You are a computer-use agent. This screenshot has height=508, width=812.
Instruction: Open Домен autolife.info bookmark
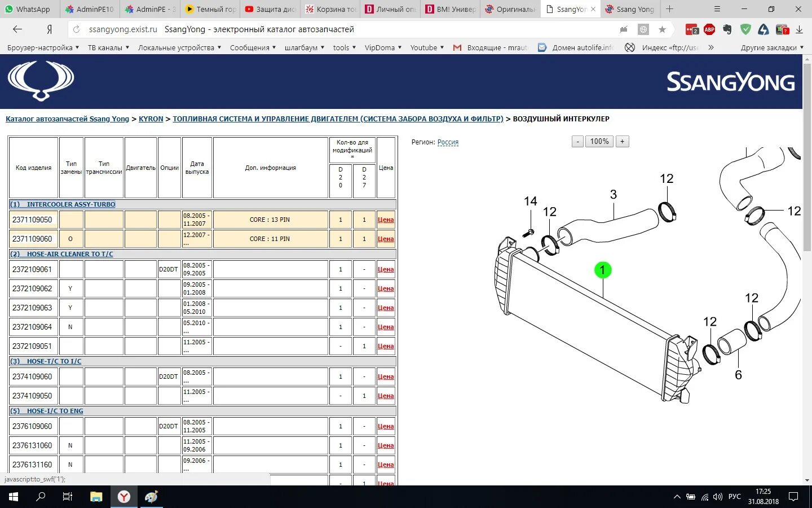(576, 47)
